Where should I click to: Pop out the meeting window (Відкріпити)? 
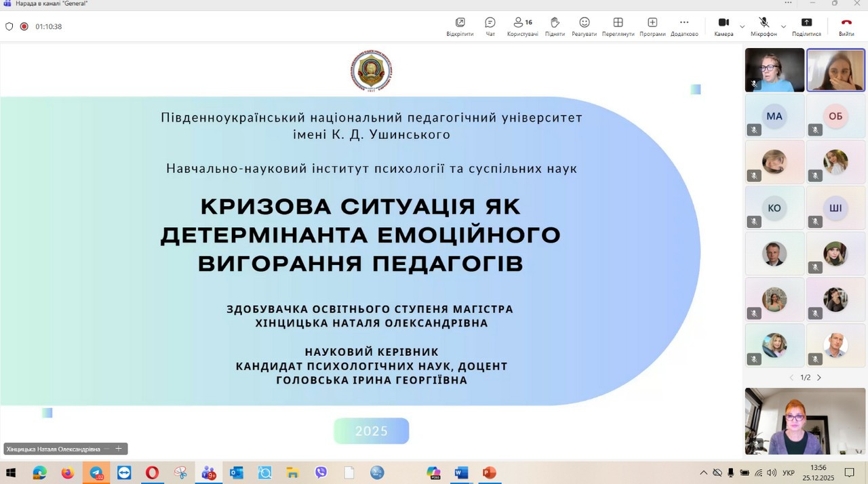(460, 26)
